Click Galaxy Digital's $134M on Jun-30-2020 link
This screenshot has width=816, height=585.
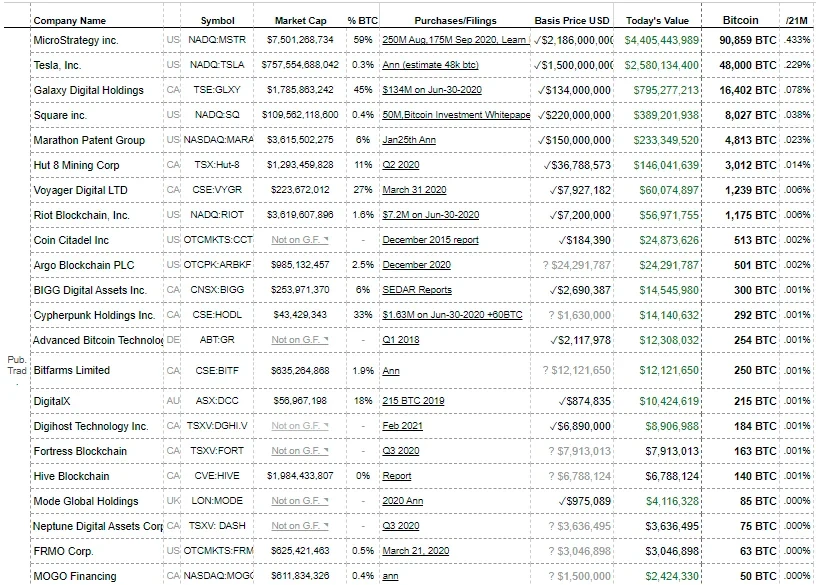pyautogui.click(x=432, y=90)
